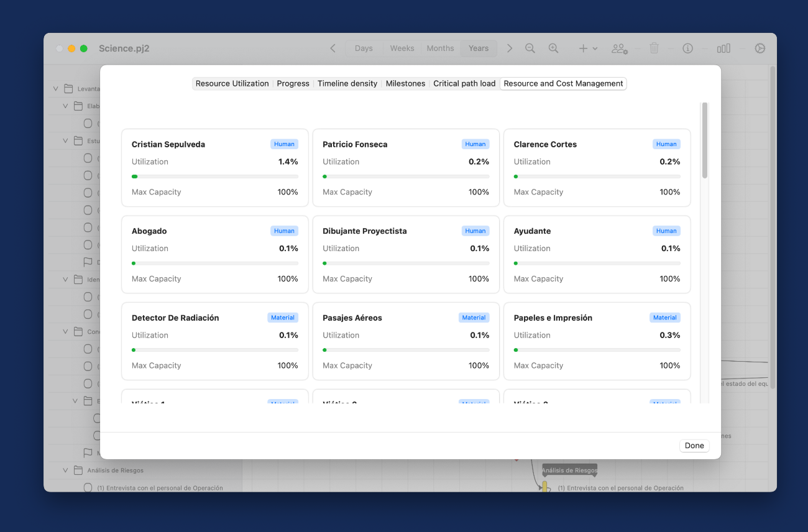Click the Science.pj2 window title
Screen dimensions: 808x532
pyautogui.click(x=124, y=48)
